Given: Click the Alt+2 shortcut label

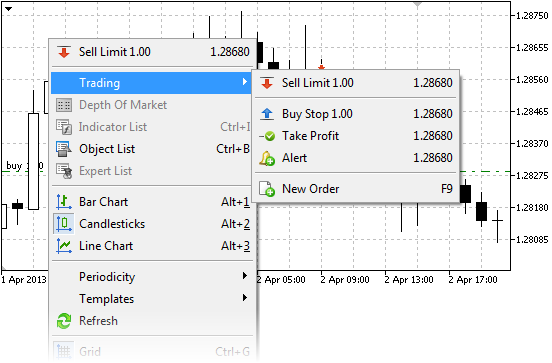Looking at the screenshot, I should tap(236, 224).
